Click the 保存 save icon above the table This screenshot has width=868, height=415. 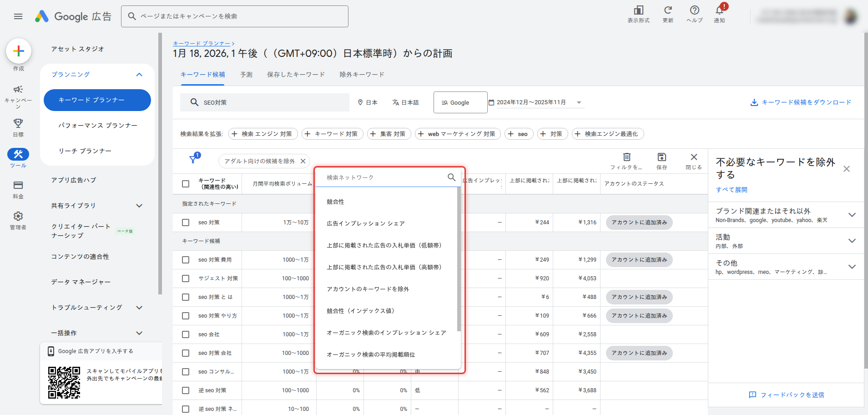pyautogui.click(x=661, y=158)
